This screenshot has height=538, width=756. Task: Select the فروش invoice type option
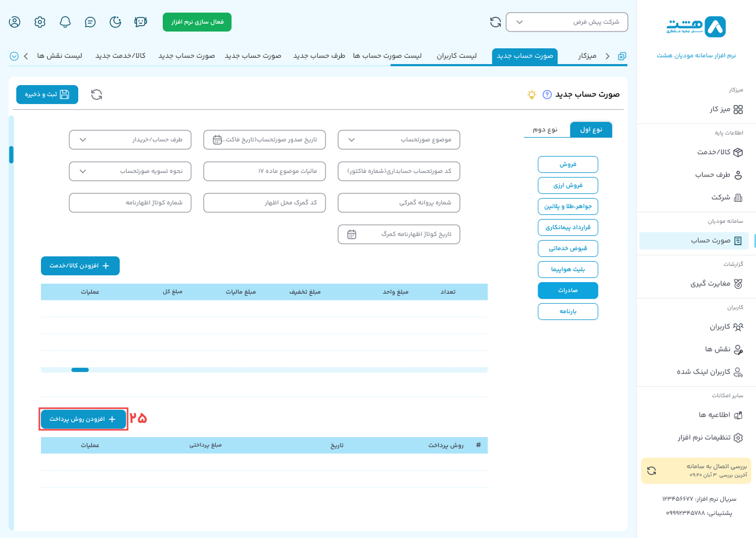(568, 164)
